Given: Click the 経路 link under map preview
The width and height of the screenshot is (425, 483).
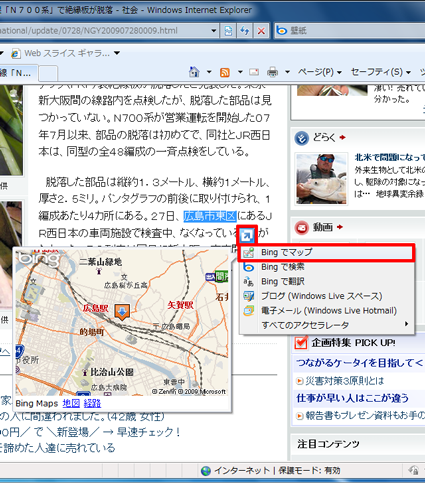Looking at the screenshot, I should coord(92,403).
